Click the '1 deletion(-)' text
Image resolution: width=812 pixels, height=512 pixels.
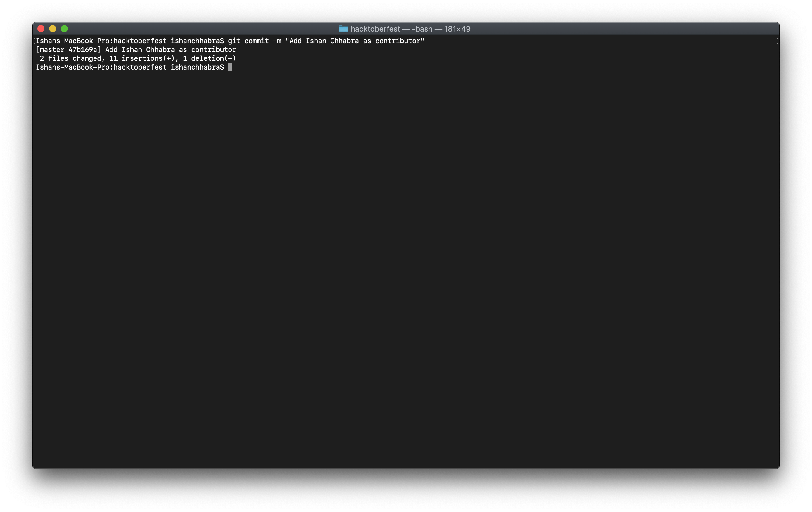(x=209, y=58)
